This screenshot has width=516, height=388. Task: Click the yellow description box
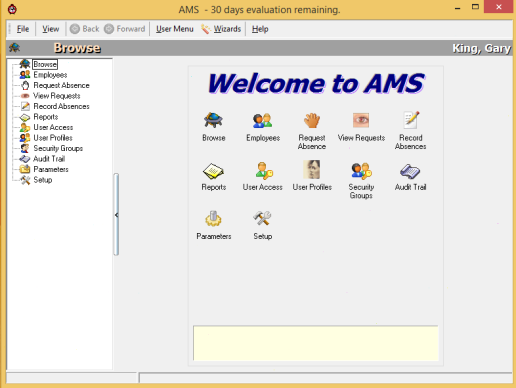(315, 343)
